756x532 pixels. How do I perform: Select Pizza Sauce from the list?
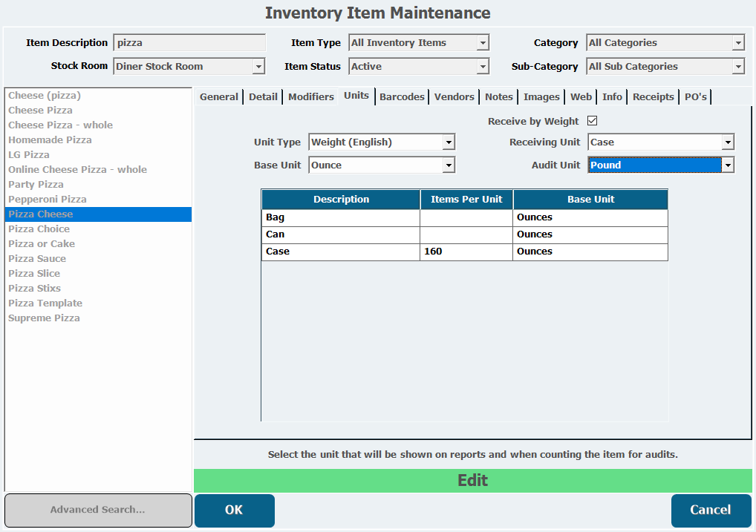coord(37,258)
